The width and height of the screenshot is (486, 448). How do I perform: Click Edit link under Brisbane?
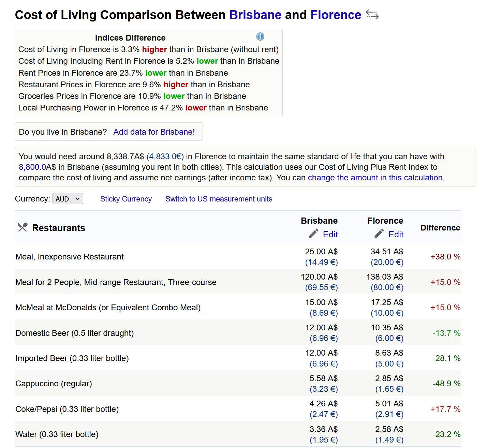pos(330,235)
